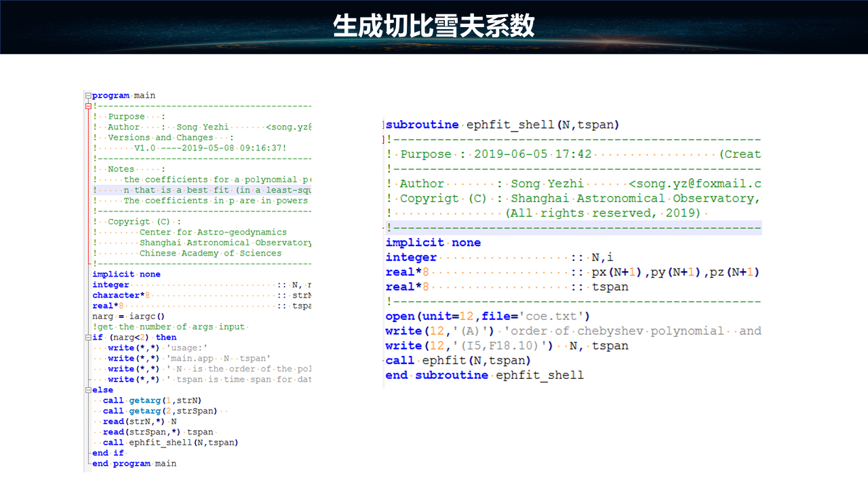Viewport: 868px width, 488px height.
Task: Click the 'call getarg(1,strN)' line
Action: [x=152, y=401]
